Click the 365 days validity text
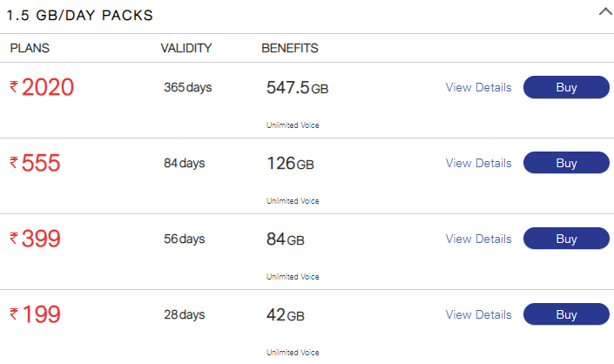This screenshot has width=614, height=364. 187,87
